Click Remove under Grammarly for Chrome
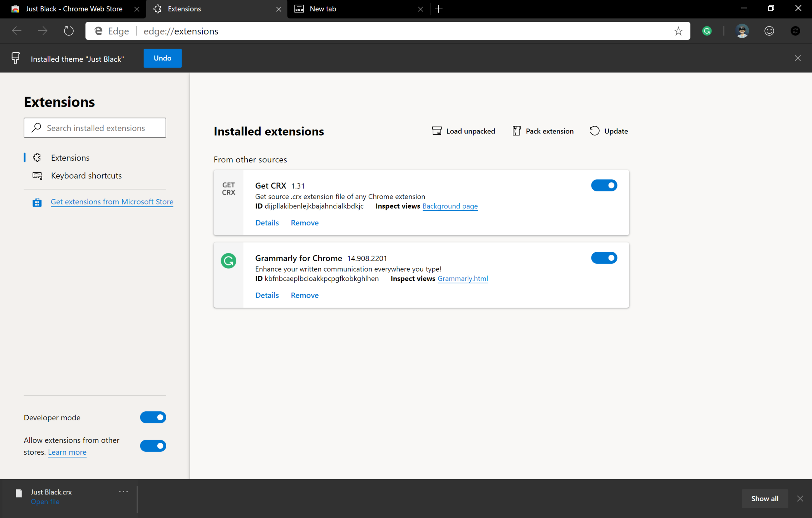This screenshot has width=812, height=518. pos(304,295)
